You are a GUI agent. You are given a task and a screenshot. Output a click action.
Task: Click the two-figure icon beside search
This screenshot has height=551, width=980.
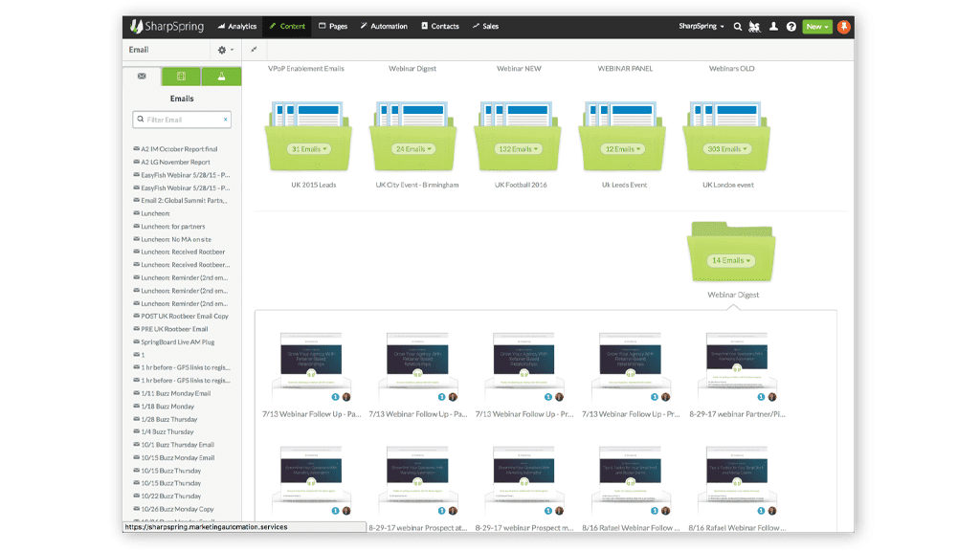(x=754, y=27)
